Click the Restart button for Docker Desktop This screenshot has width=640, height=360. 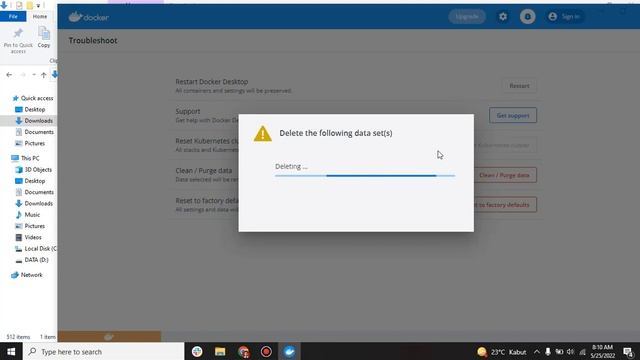[519, 86]
